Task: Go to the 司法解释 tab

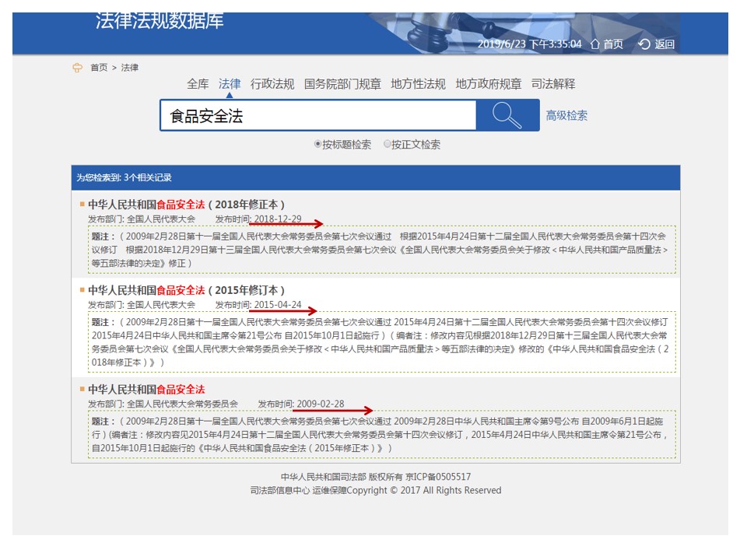Action: coord(553,84)
